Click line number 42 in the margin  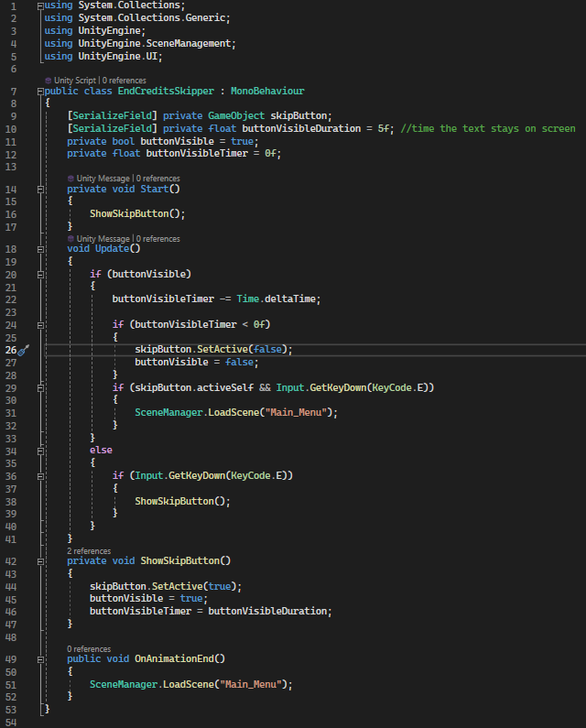[11, 561]
